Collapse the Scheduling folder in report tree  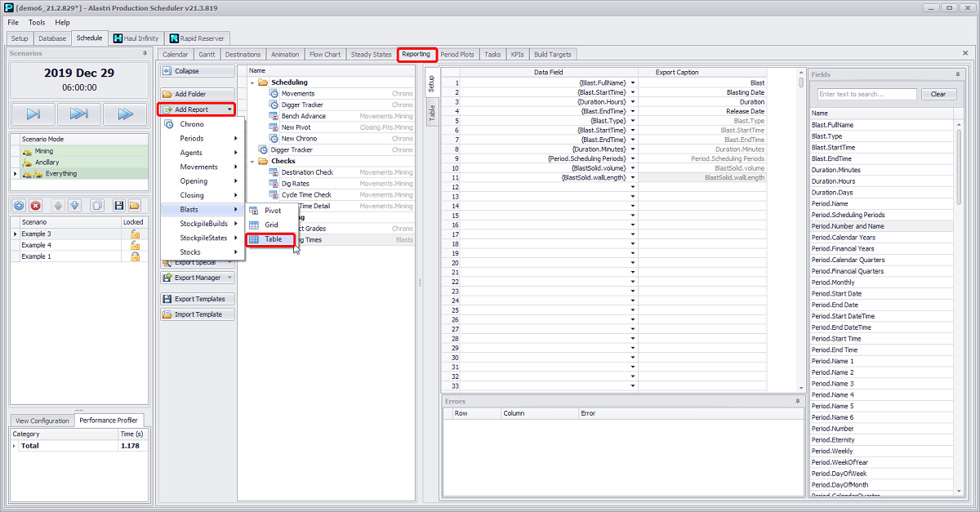point(252,81)
